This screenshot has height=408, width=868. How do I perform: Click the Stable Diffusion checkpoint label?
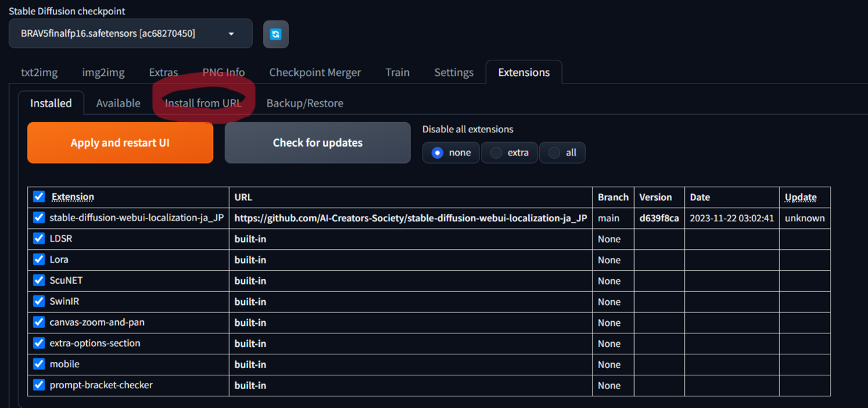click(x=67, y=11)
